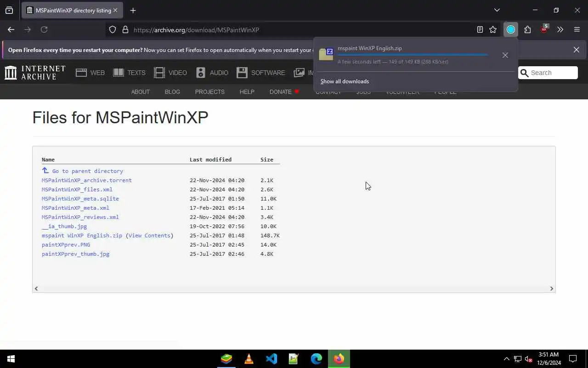Open MSPaintWinXP_archive.torrent
This screenshot has width=588, height=368.
(x=87, y=180)
